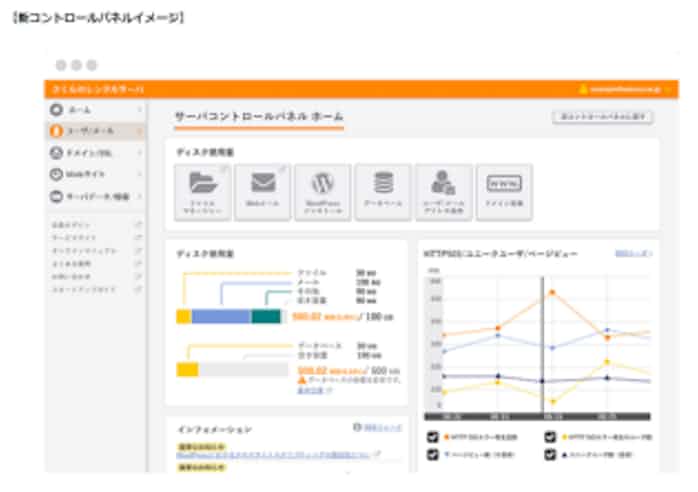Open the WWW domain settings icon
Viewport: 698px width, 492px height.
pyautogui.click(x=503, y=187)
